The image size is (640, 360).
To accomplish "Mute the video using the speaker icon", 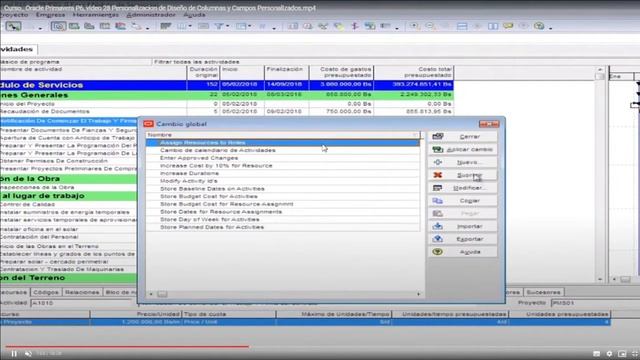I will (x=28, y=353).
